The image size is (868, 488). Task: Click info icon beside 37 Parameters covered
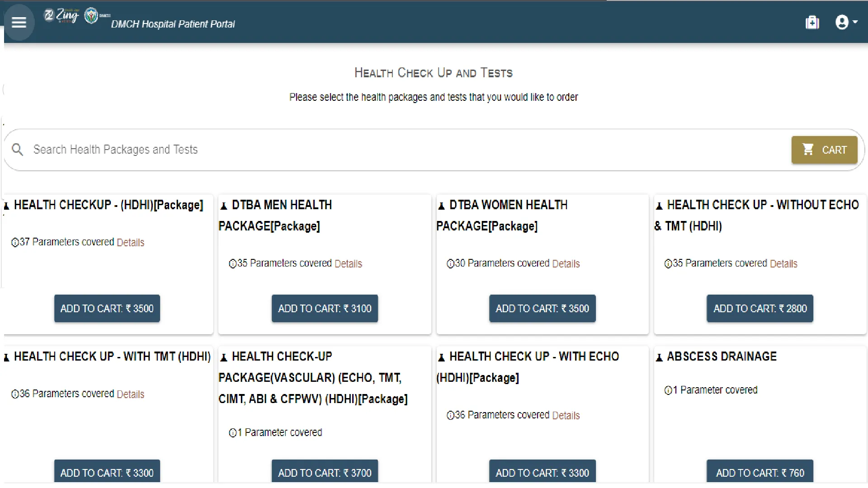pyautogui.click(x=15, y=243)
